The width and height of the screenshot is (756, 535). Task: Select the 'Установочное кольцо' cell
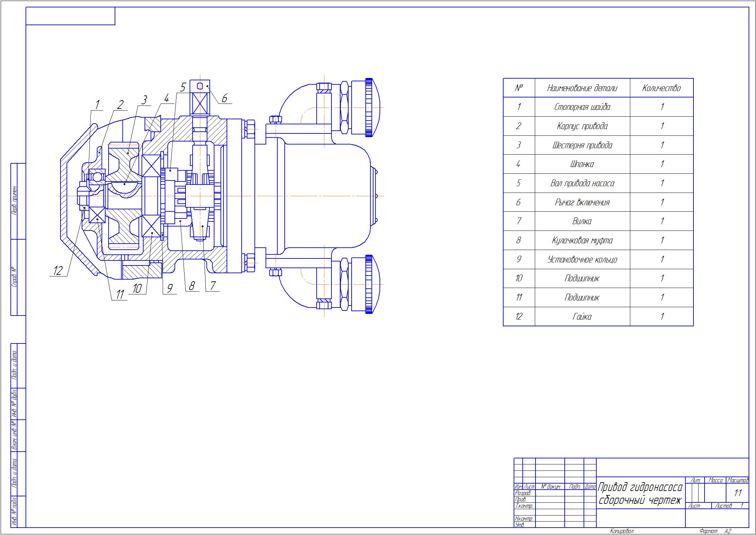[582, 259]
